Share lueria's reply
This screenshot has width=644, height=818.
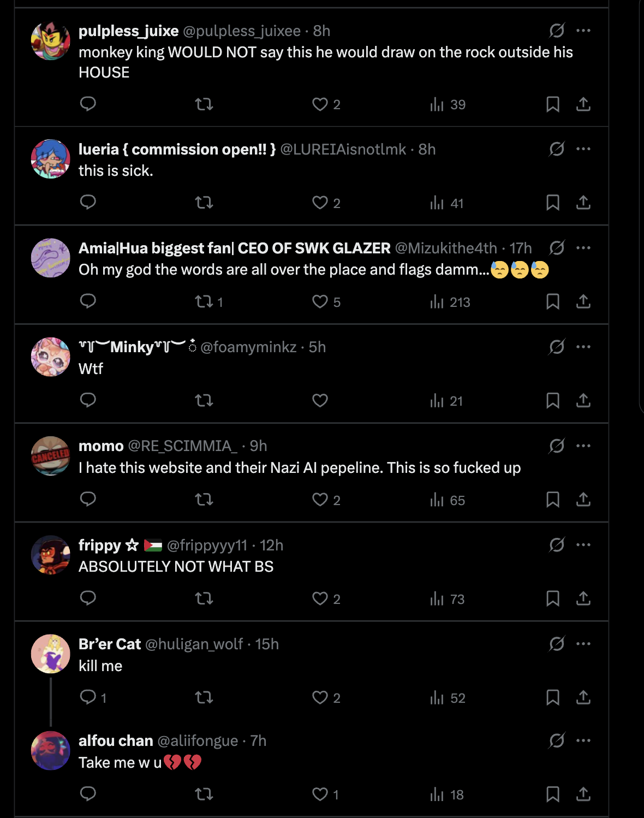pyautogui.click(x=583, y=203)
